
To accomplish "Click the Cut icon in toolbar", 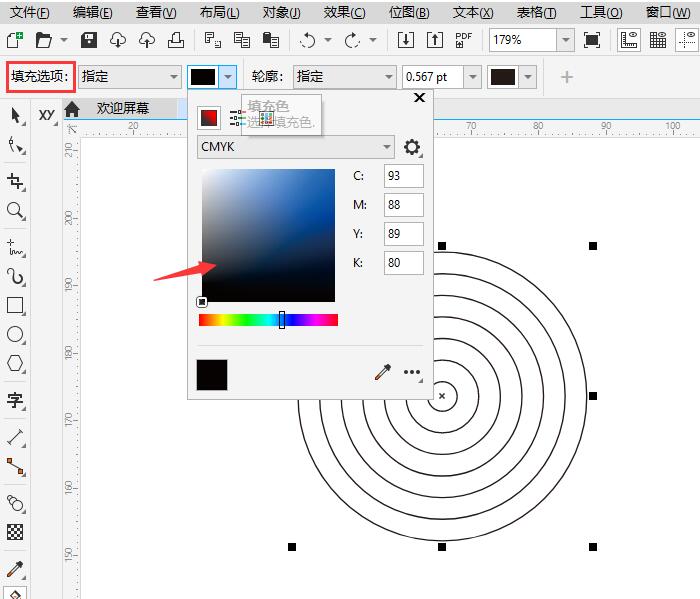I will point(212,40).
